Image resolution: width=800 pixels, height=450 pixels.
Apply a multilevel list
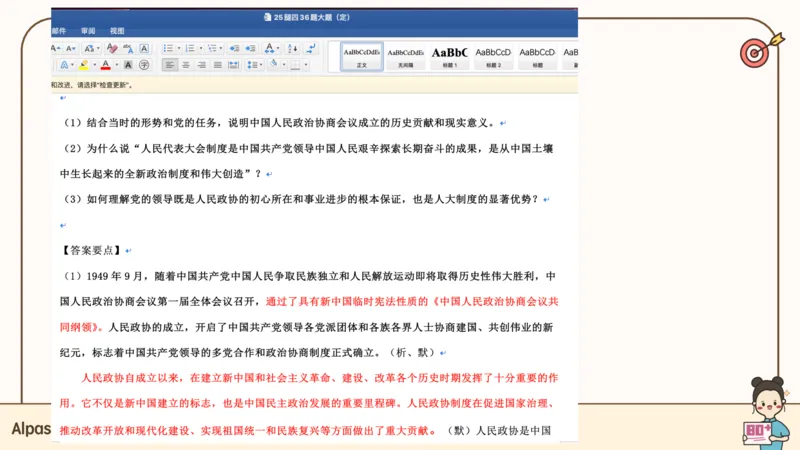click(212, 48)
